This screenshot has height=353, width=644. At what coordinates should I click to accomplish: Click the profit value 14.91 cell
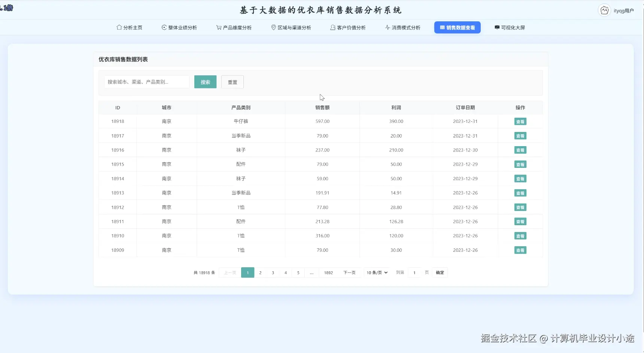click(x=396, y=193)
